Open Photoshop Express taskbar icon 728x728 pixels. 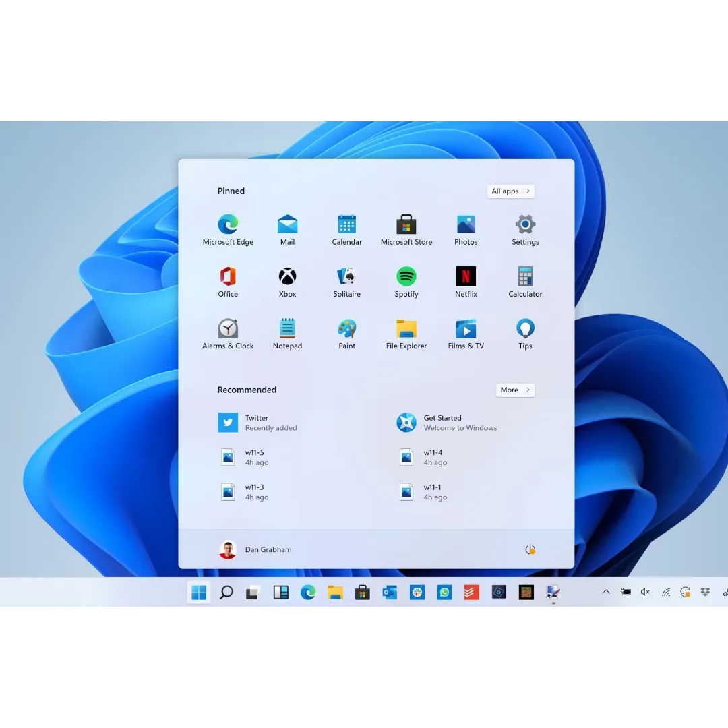(x=499, y=593)
